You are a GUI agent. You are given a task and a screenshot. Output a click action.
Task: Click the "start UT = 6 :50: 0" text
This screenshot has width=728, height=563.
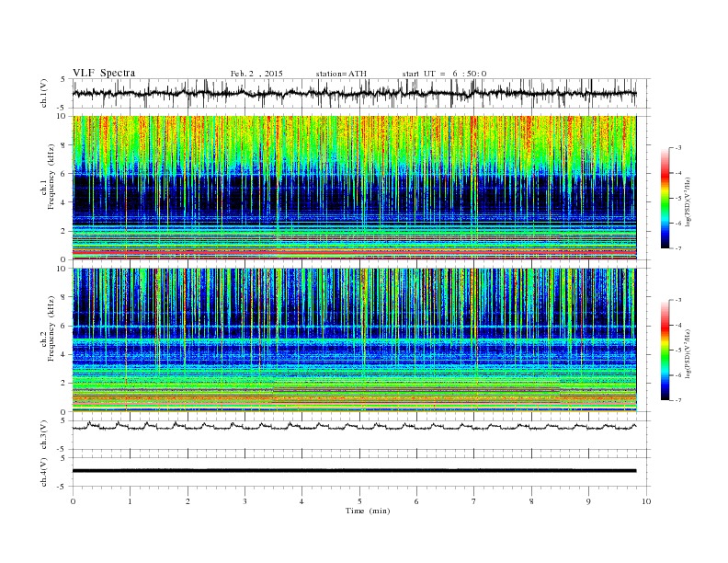444,74
